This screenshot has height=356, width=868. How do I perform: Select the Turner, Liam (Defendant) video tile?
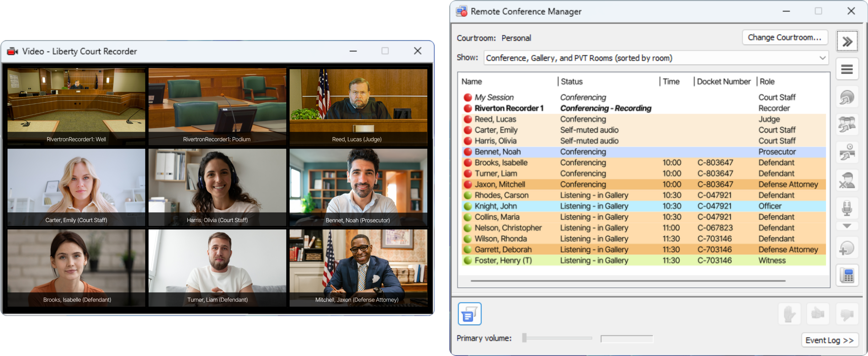(x=217, y=268)
